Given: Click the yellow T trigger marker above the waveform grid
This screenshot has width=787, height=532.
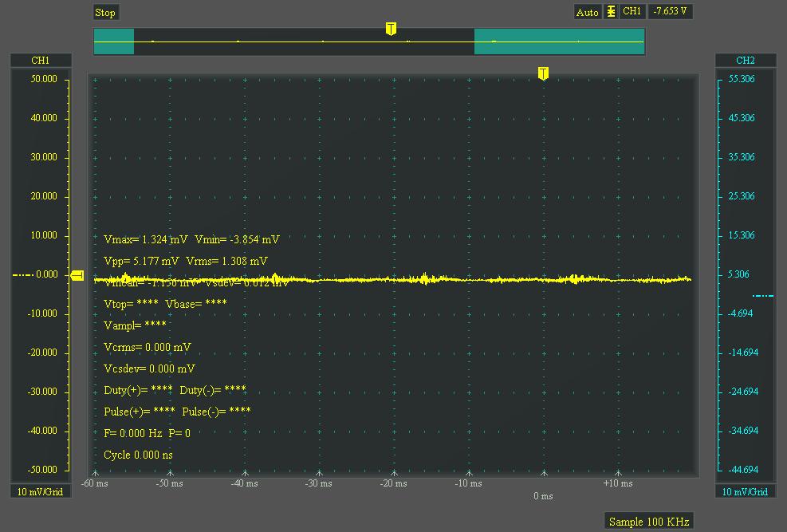Looking at the screenshot, I should pyautogui.click(x=543, y=73).
